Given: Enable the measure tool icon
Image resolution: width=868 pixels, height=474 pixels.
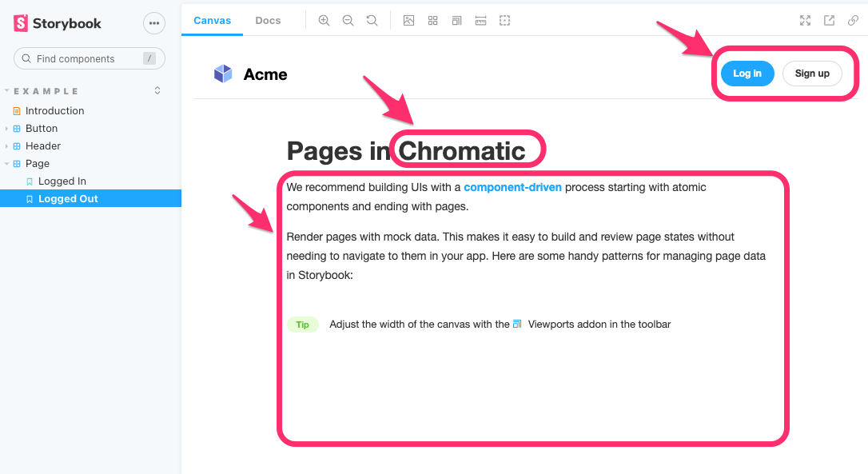Looking at the screenshot, I should pyautogui.click(x=480, y=21).
